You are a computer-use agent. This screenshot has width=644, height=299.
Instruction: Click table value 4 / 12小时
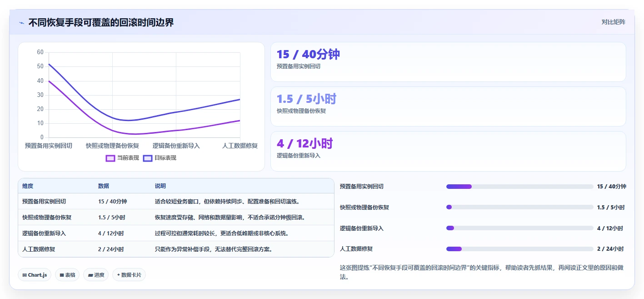[x=111, y=233]
